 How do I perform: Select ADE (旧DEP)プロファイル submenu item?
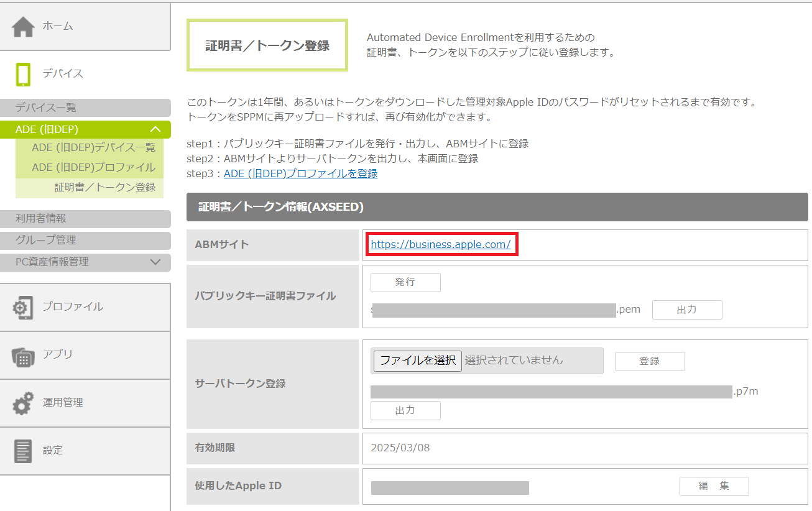click(93, 167)
